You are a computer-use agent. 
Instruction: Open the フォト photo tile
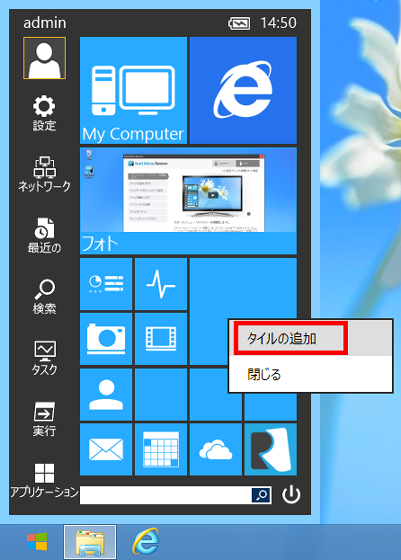[188, 201]
